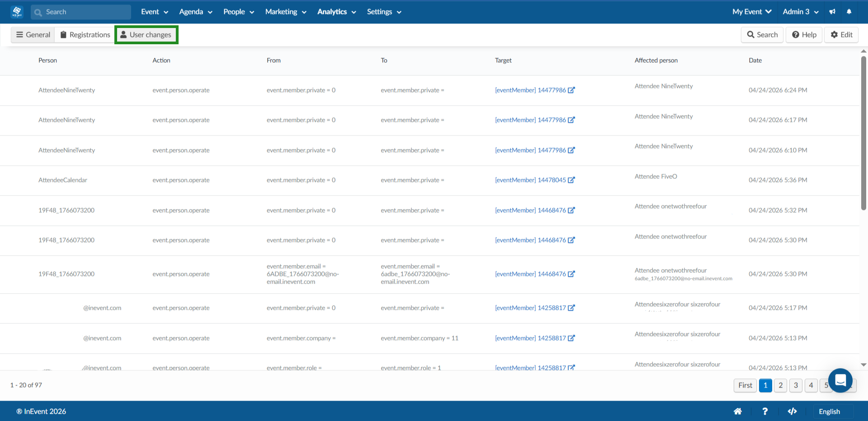This screenshot has width=868, height=421.
Task: Open external link for company = 11 row
Action: point(571,338)
